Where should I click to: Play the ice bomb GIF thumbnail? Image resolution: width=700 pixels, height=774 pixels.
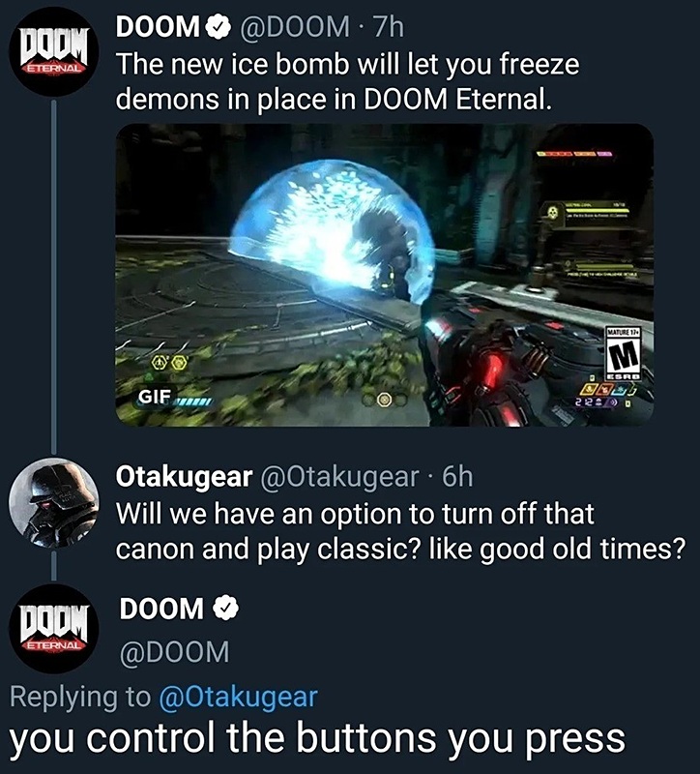(x=384, y=275)
